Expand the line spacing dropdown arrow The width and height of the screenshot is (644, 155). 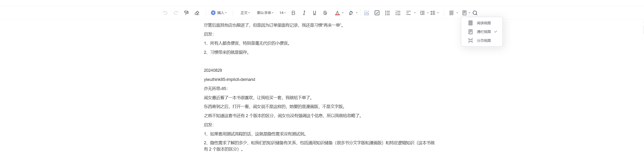click(438, 13)
